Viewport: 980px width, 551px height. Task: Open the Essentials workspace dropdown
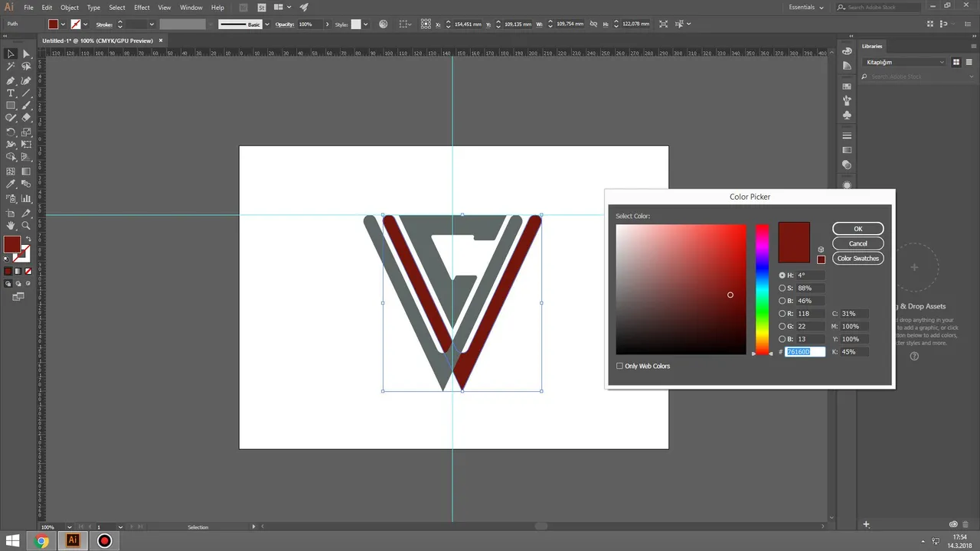806,8
